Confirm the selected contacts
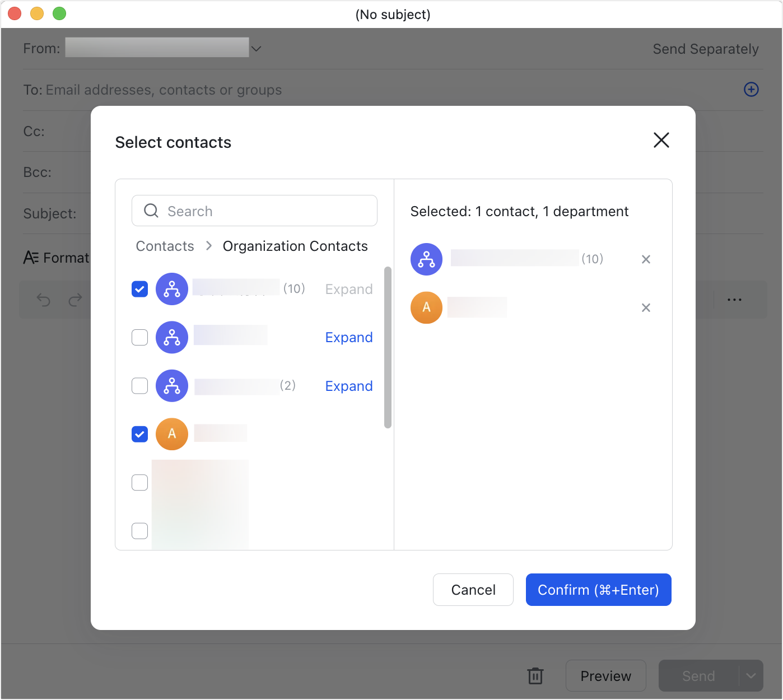783x700 pixels. click(598, 590)
